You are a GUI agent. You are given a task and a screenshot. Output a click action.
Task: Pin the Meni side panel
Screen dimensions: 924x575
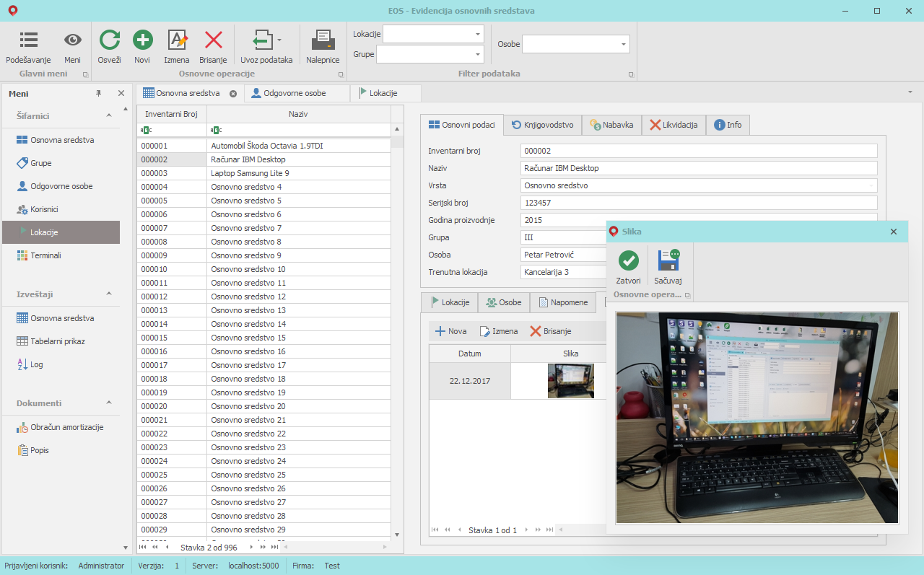tap(99, 94)
